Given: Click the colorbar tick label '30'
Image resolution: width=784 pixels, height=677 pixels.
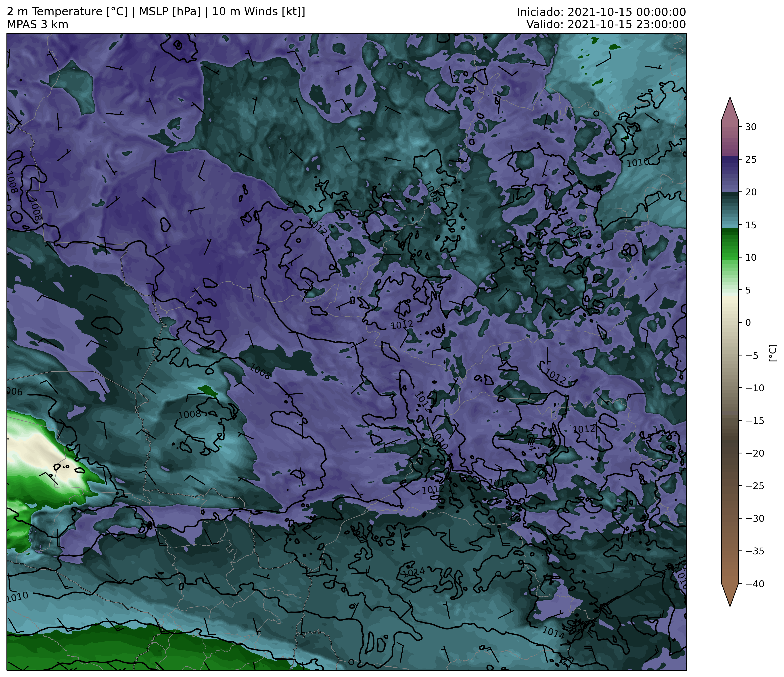Looking at the screenshot, I should click(x=751, y=127).
